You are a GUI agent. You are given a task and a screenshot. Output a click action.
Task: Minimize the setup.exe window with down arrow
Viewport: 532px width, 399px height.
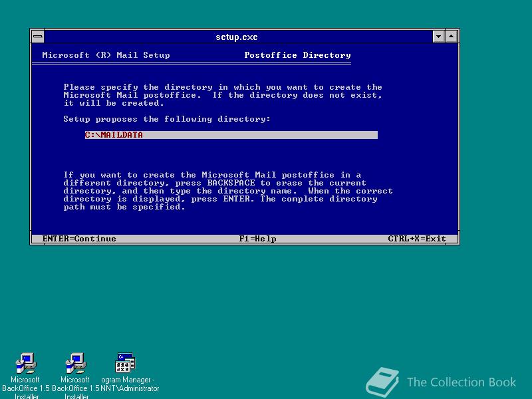click(438, 37)
